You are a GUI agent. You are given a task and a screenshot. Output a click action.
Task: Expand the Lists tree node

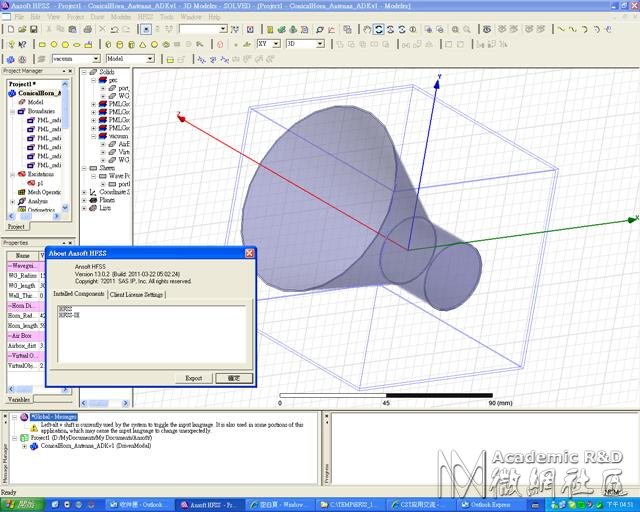click(84, 208)
